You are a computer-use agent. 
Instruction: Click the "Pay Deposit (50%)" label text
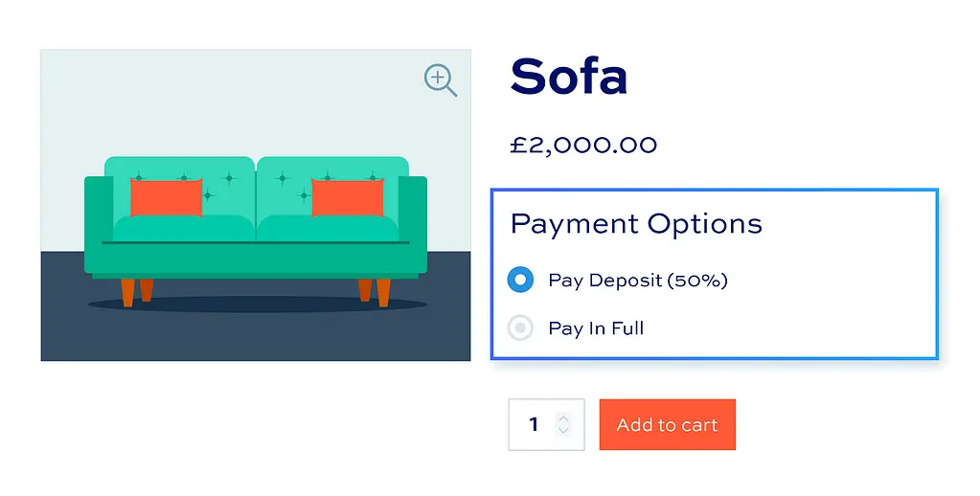638,281
